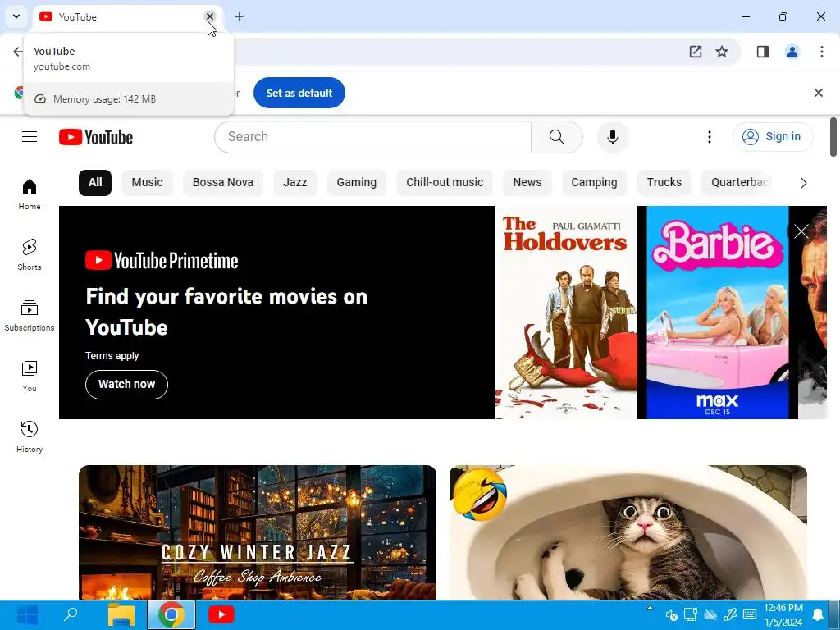Image resolution: width=840 pixels, height=630 pixels.
Task: Click the Memory usage: 142 MB text
Action: [x=104, y=99]
